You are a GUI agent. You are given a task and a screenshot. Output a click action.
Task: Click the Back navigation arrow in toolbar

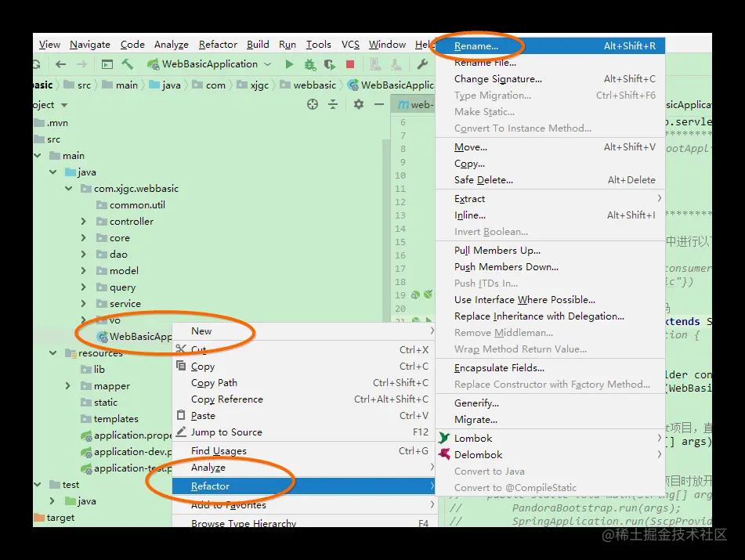pyautogui.click(x=61, y=64)
